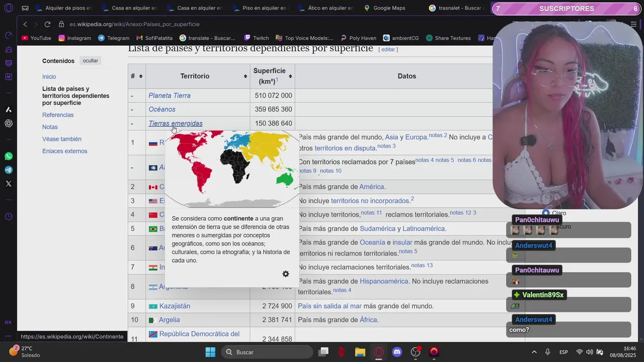Image resolution: width=644 pixels, height=362 pixels.
Task: Open Planeta Tierra article link
Action: click(170, 96)
